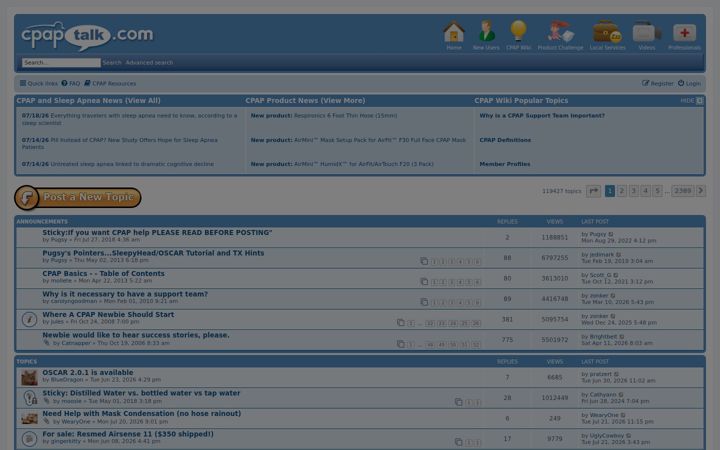The width and height of the screenshot is (720, 450).
Task: Open CPAP Definitions wiki topic
Action: (x=505, y=140)
